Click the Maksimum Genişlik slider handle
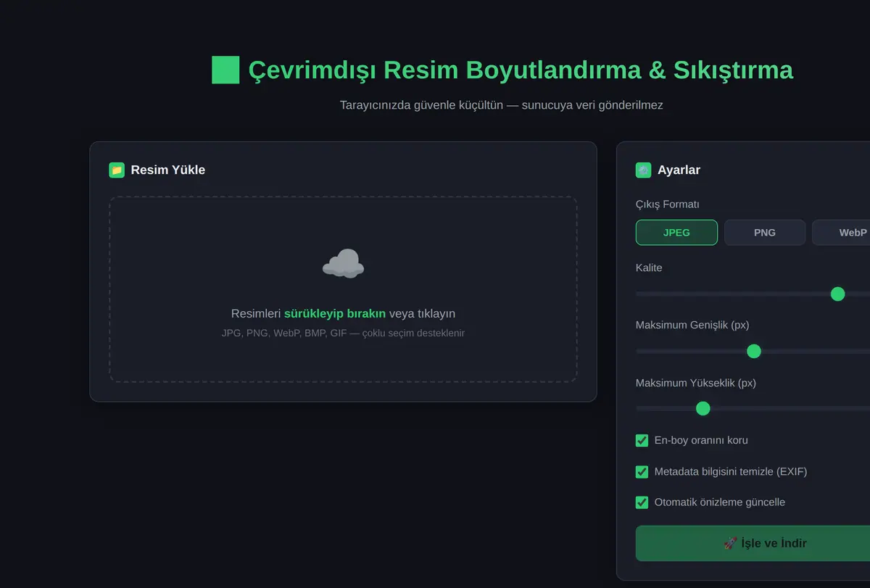 (753, 351)
